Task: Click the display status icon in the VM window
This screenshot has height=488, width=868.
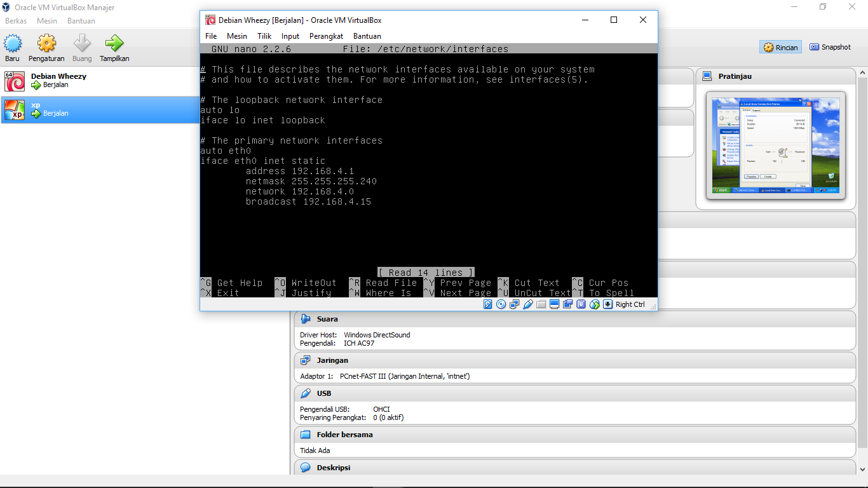Action: pos(554,304)
